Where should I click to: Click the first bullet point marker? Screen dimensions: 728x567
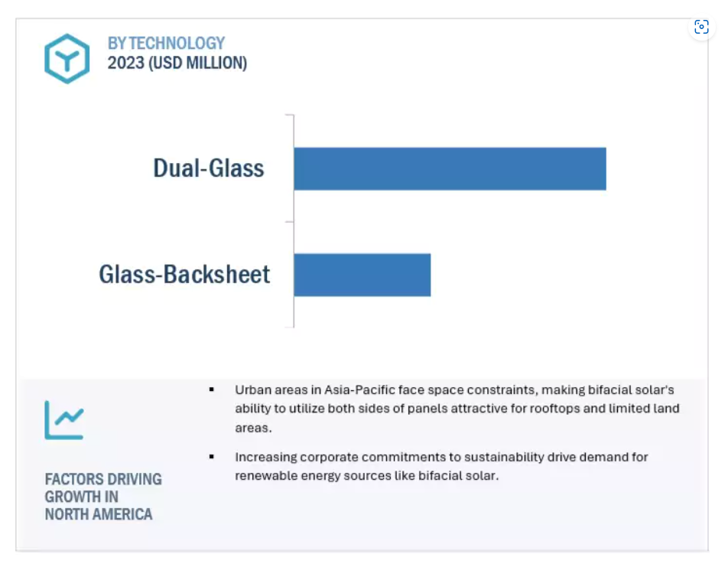(x=212, y=389)
